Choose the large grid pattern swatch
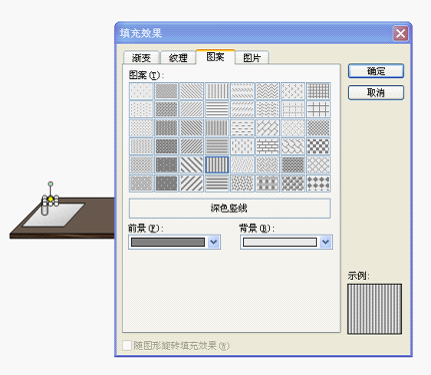Image resolution: width=431 pixels, height=375 pixels. (x=318, y=109)
